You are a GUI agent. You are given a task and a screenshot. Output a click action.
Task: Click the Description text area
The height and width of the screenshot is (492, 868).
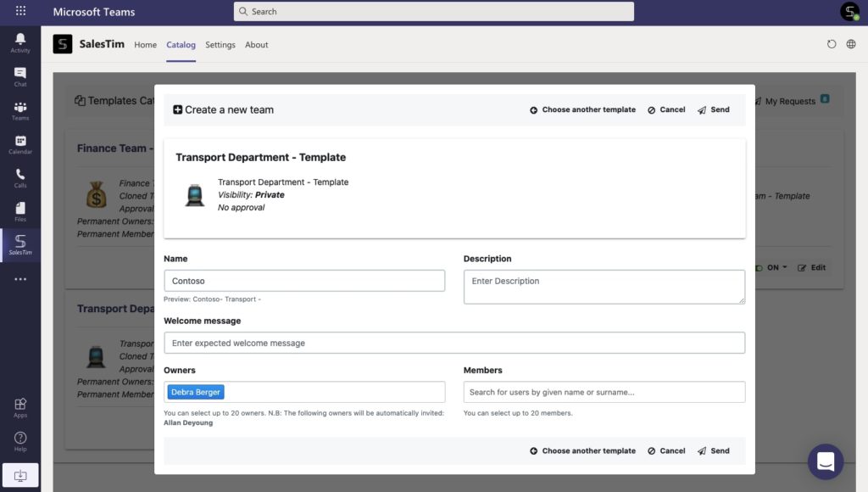604,287
